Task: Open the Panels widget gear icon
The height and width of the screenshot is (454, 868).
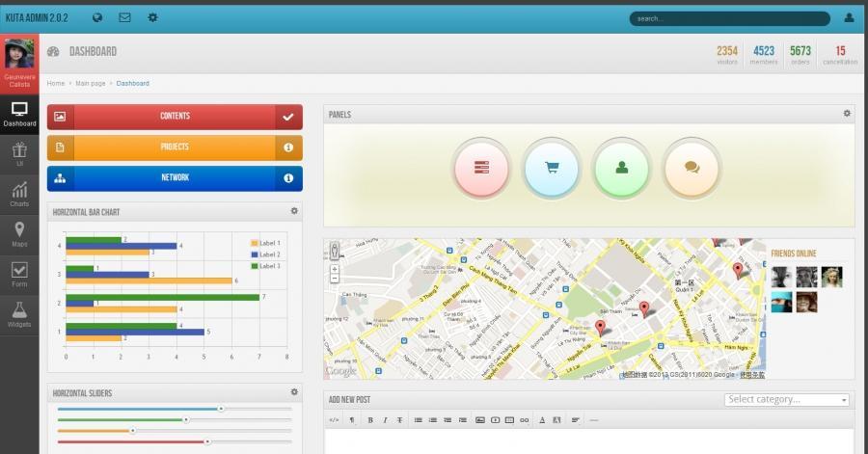Action: coord(847,114)
